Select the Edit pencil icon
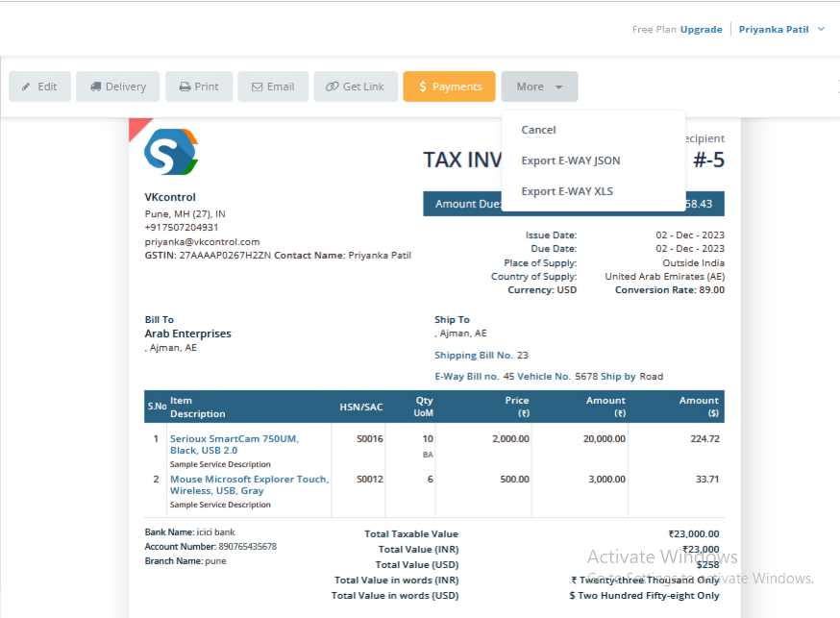Screen dimensions: 840x618 (x=24, y=86)
